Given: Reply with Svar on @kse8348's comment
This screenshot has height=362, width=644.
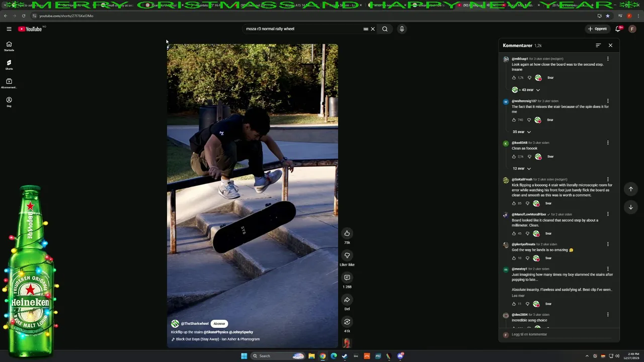Looking at the screenshot, I should tap(550, 157).
